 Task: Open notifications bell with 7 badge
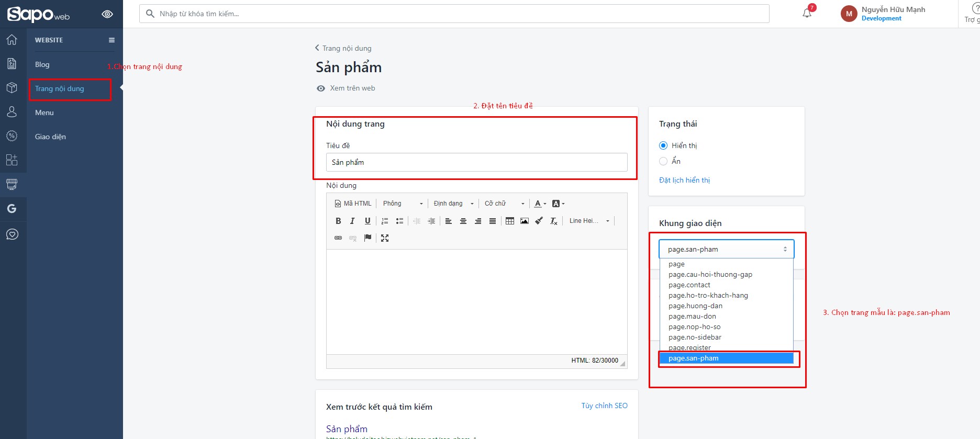click(807, 13)
